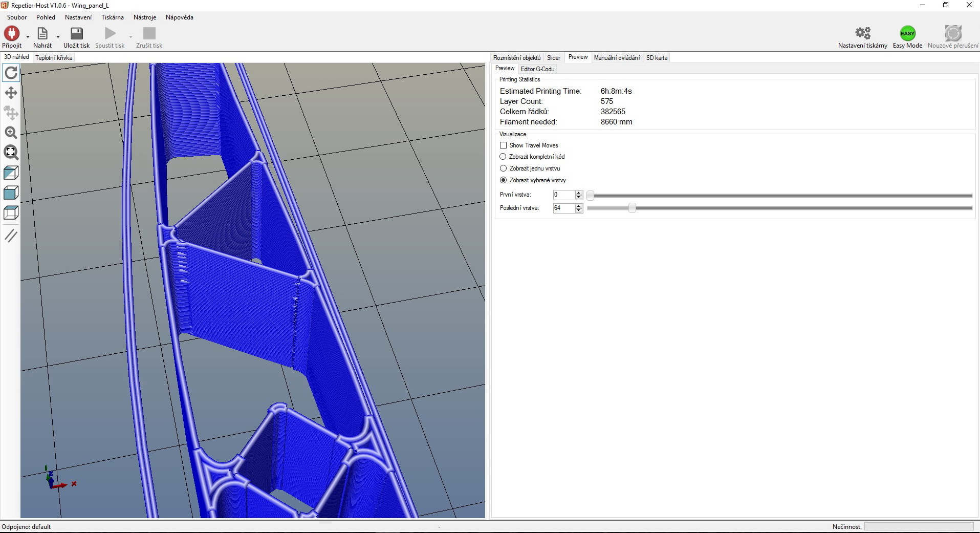
Task: Activate the zoom magnifier tool
Action: coord(11,133)
